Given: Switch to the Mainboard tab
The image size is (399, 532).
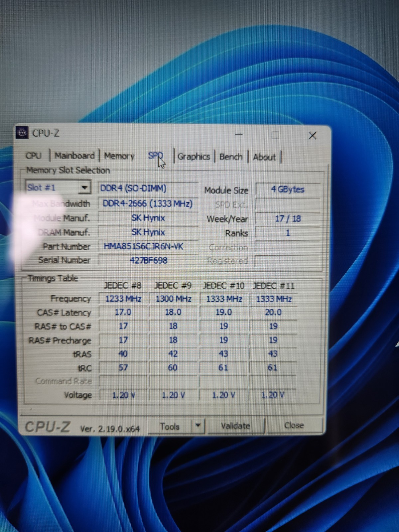Looking at the screenshot, I should [74, 156].
